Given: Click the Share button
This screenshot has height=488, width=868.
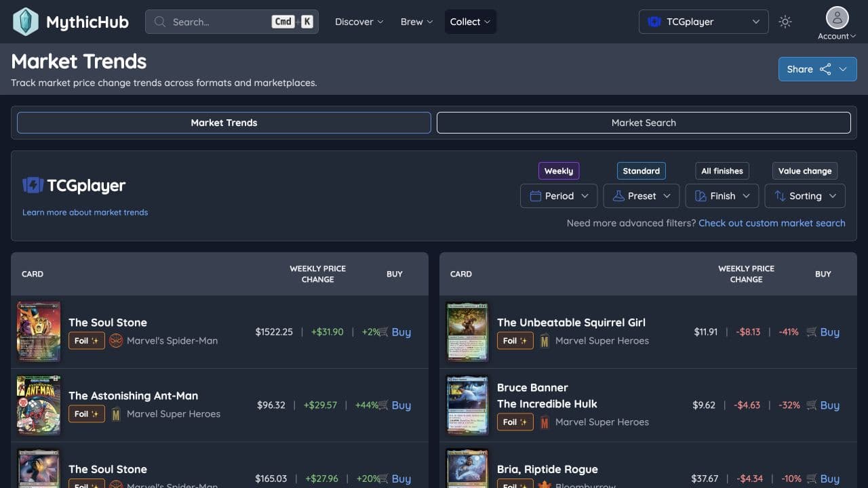Looking at the screenshot, I should (818, 69).
